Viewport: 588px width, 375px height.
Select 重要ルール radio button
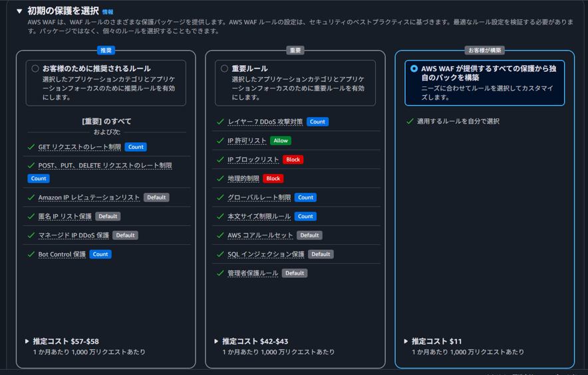tap(224, 68)
